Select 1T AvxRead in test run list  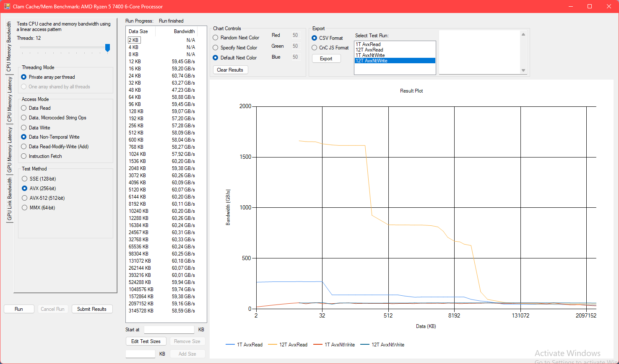[368, 44]
